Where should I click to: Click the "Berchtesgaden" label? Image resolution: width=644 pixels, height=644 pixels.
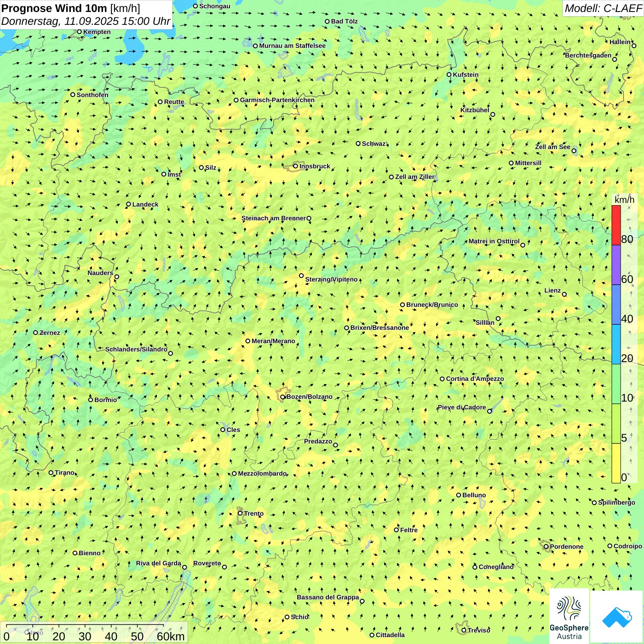[x=588, y=55]
